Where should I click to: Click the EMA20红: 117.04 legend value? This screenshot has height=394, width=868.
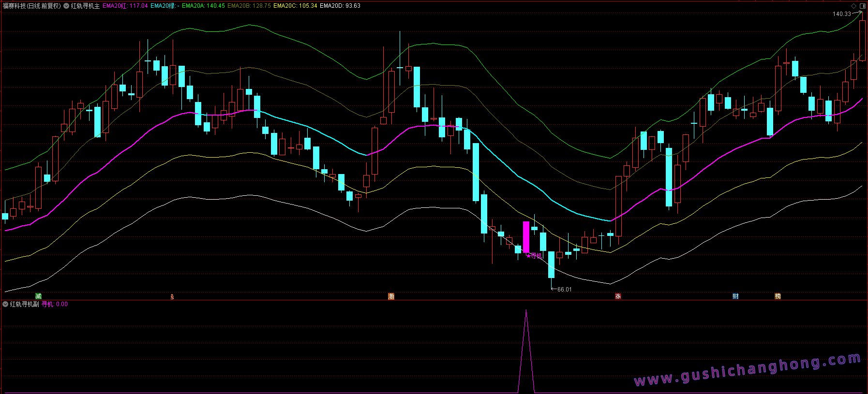(x=125, y=6)
